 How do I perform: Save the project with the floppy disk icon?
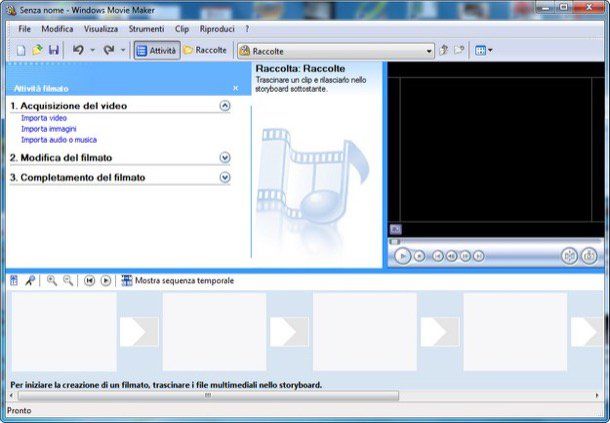click(x=54, y=50)
